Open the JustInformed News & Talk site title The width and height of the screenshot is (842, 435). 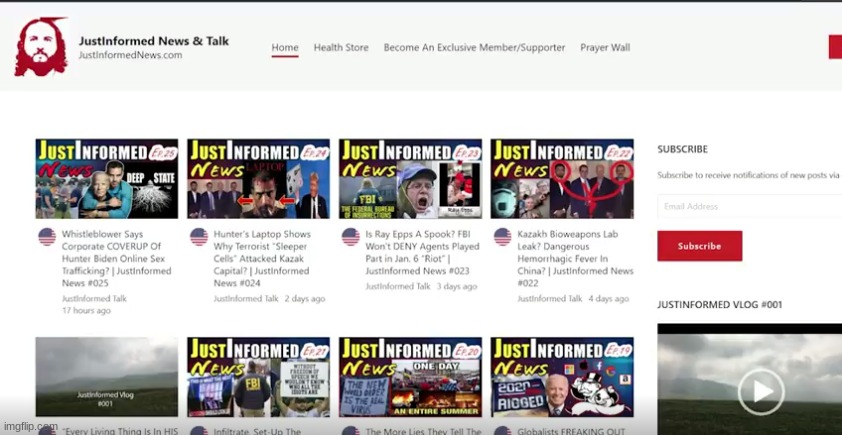coord(154,41)
